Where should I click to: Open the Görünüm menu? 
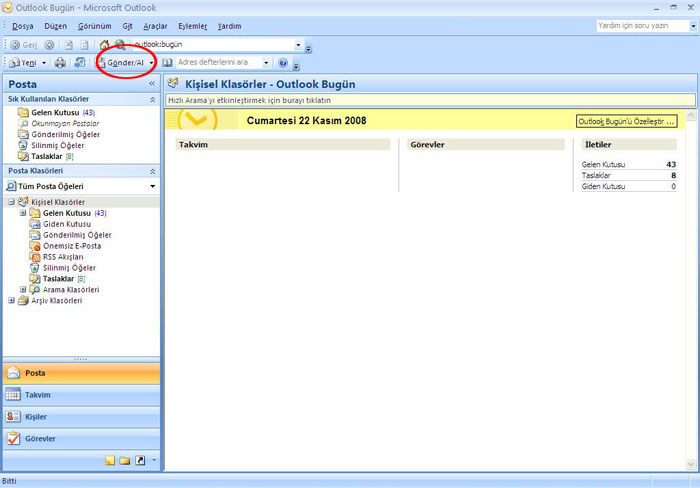(94, 26)
